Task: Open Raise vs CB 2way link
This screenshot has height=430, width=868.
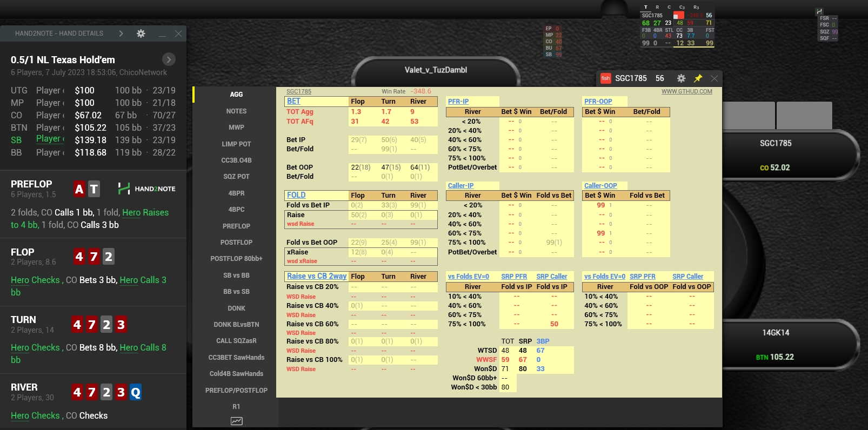Action: pos(316,276)
